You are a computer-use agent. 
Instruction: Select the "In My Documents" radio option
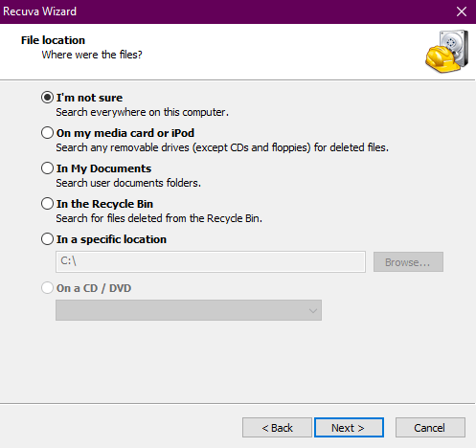click(47, 168)
